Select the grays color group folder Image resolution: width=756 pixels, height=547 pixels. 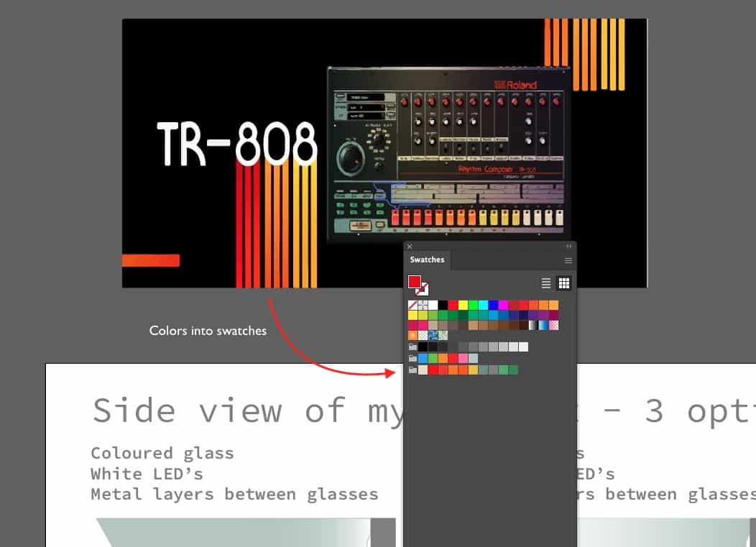click(x=412, y=347)
